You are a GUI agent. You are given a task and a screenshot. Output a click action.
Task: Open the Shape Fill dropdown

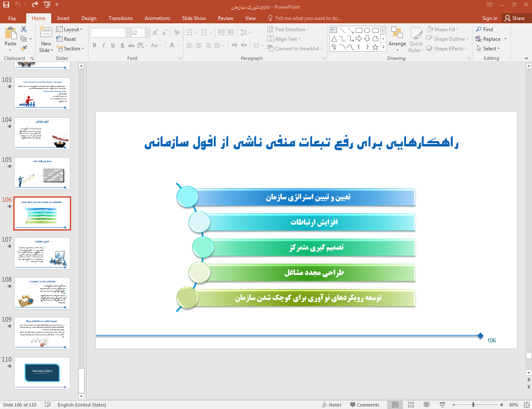click(x=443, y=30)
